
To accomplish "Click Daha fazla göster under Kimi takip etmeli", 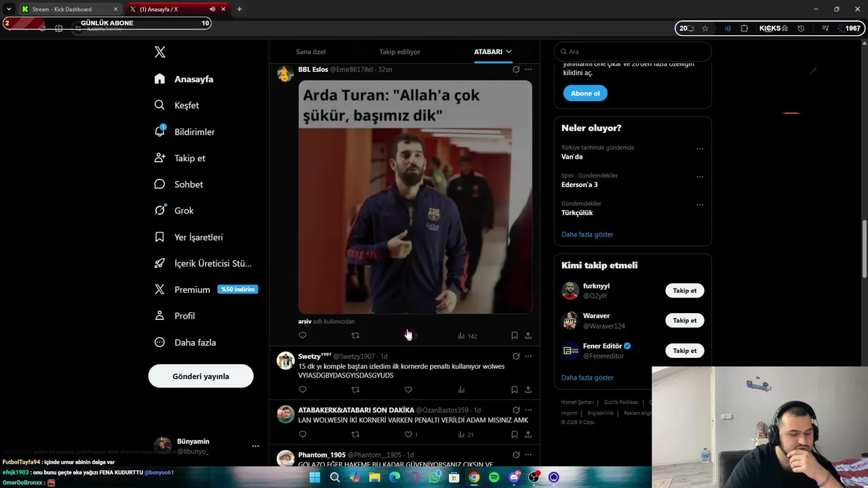I will [x=587, y=378].
